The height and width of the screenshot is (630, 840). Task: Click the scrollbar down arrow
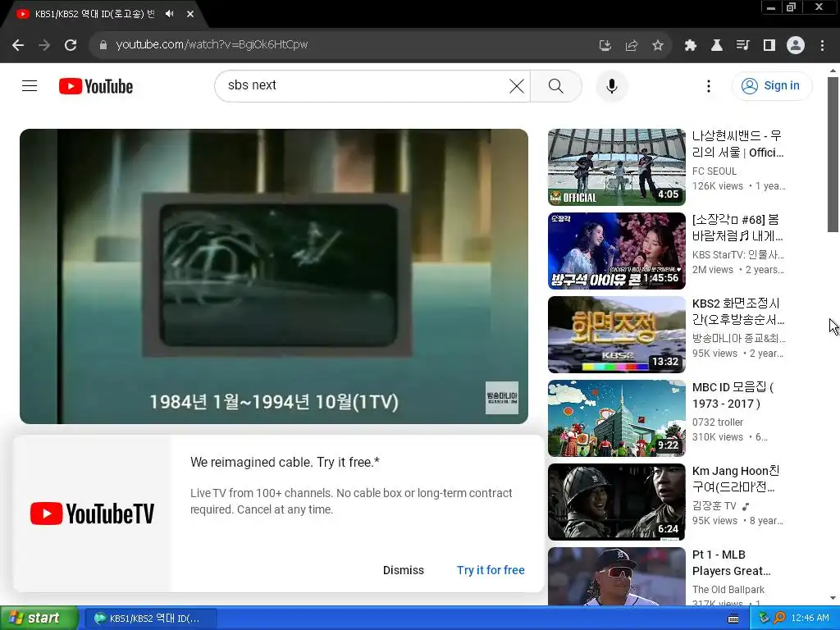coord(833,598)
